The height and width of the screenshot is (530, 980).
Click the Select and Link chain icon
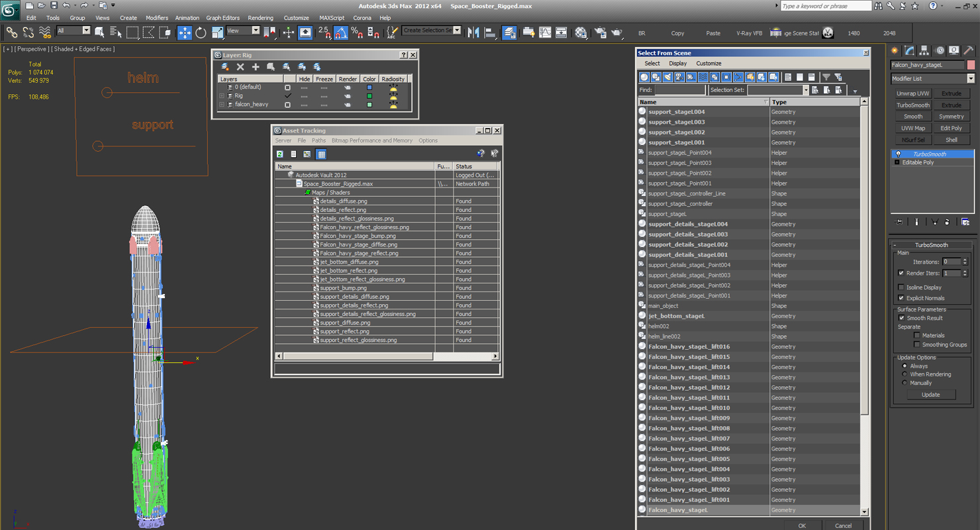(11, 32)
